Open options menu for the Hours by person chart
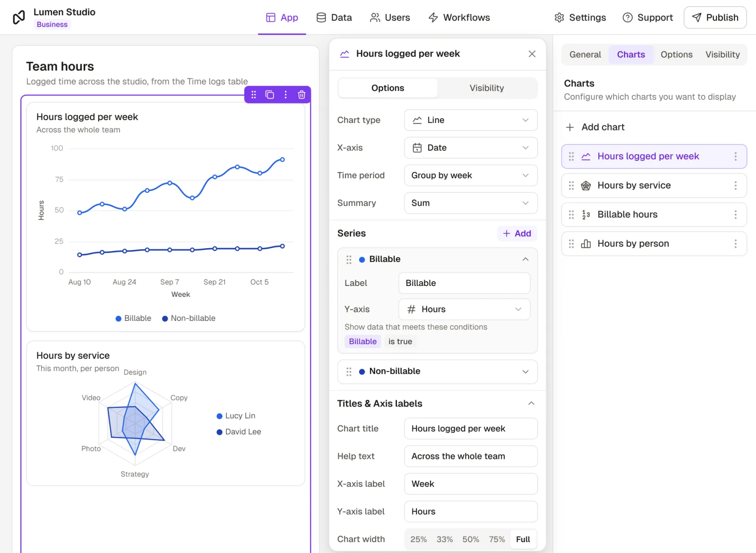 tap(735, 244)
